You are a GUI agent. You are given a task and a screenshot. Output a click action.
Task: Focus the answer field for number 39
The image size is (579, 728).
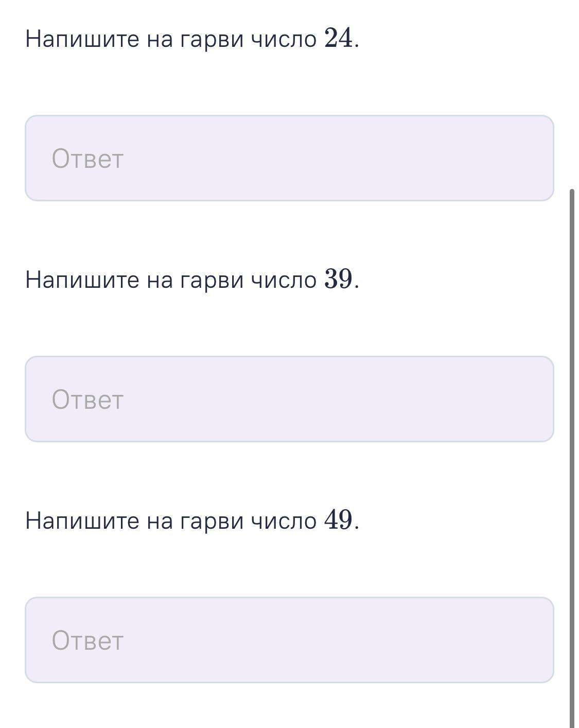coord(289,399)
